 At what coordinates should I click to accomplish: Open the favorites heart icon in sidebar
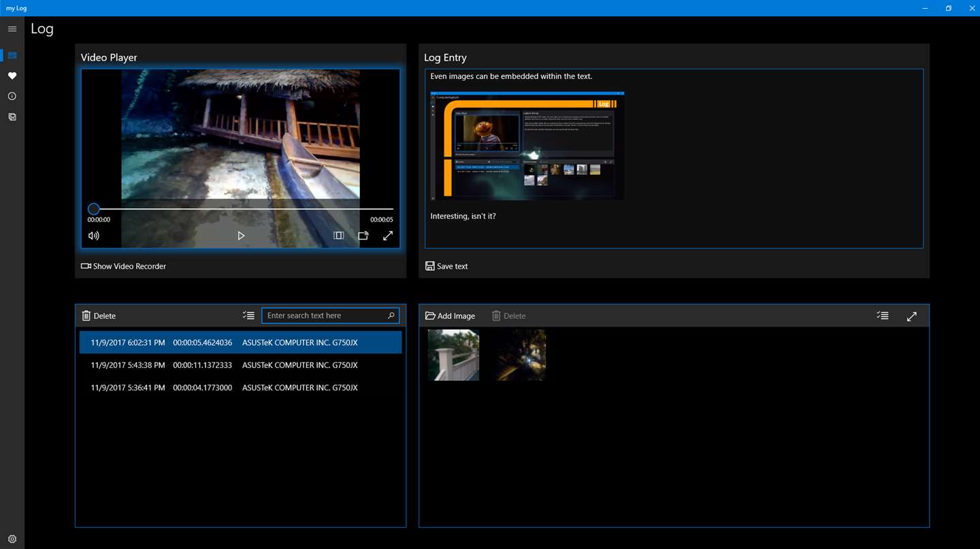pyautogui.click(x=12, y=76)
